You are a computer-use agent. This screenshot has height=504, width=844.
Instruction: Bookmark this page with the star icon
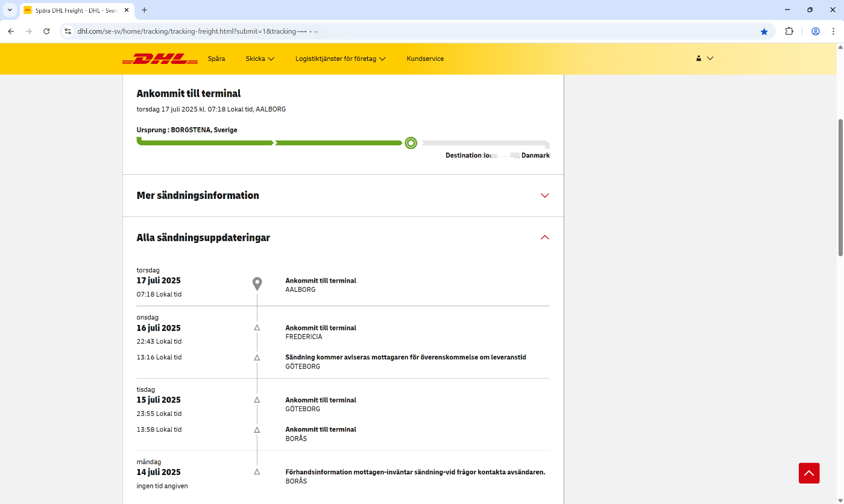[x=764, y=31]
